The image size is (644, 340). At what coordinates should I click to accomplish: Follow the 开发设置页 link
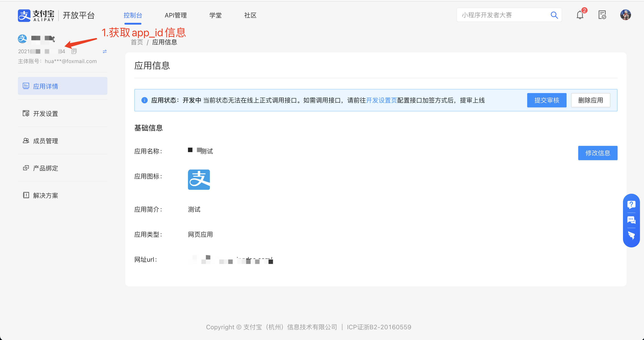coord(381,100)
